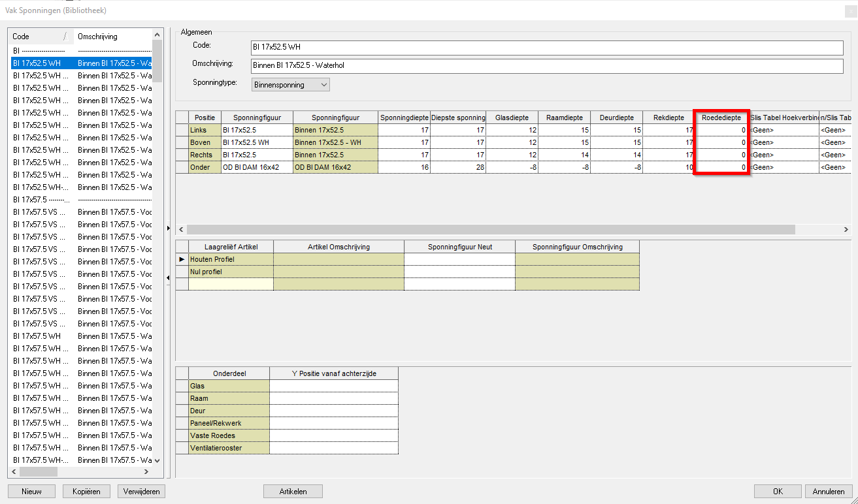Click the Glasdiepte value -8 in Onder row

point(512,167)
